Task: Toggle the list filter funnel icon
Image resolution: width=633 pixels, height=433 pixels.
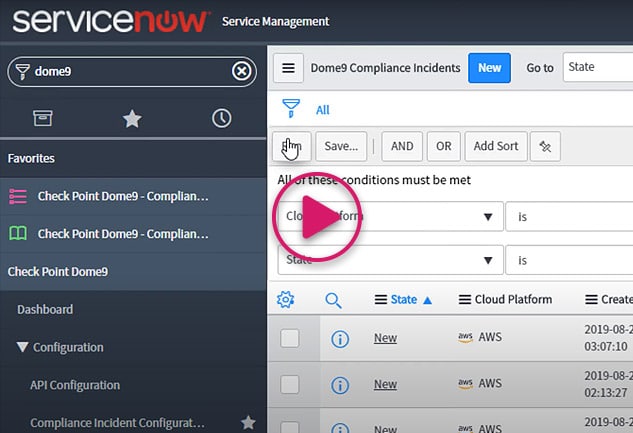Action: click(x=291, y=109)
